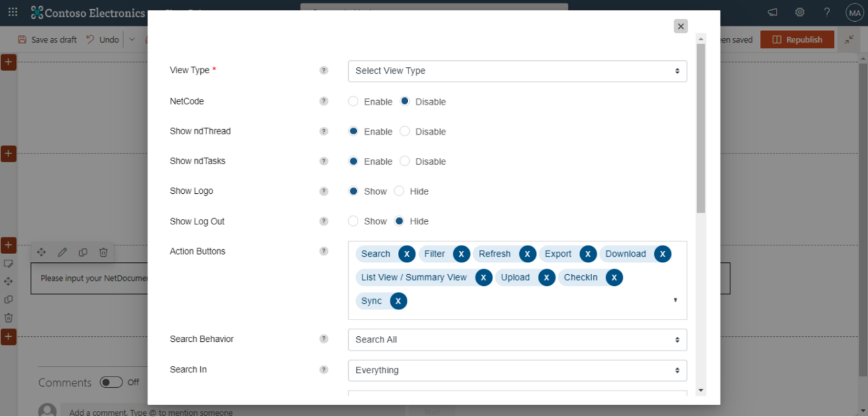Remove the Download tag via its X
868x417 pixels.
pos(663,254)
